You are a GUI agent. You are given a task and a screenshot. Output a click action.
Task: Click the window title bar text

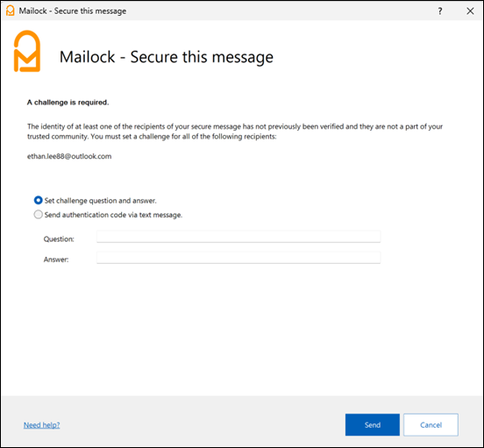(x=73, y=11)
